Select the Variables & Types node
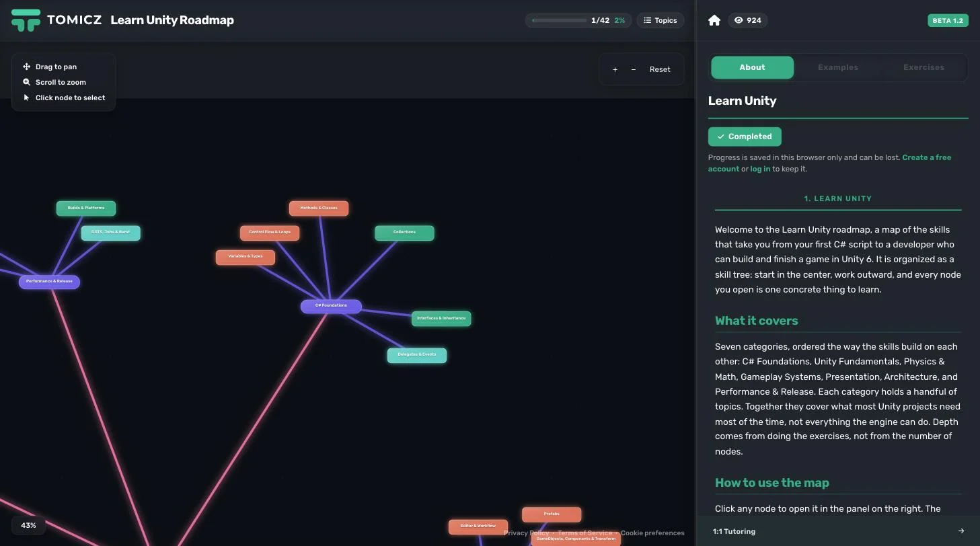This screenshot has width=980, height=546. coord(246,257)
